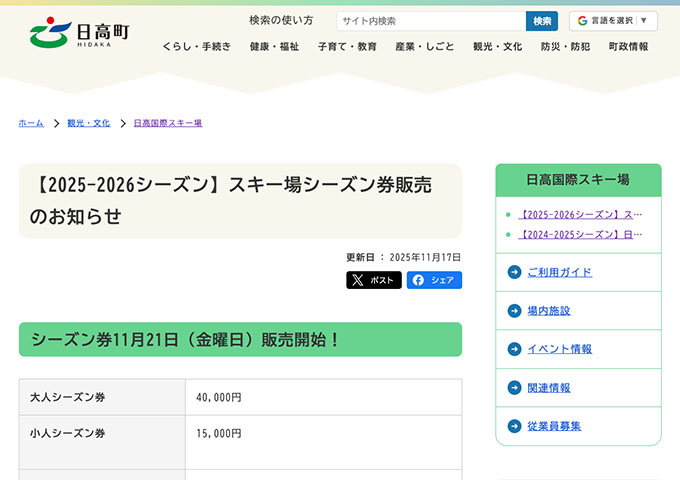The width and height of the screenshot is (680, 480).
Task: Click the 更新日 2025年11月17日 date text
Action: tap(403, 258)
